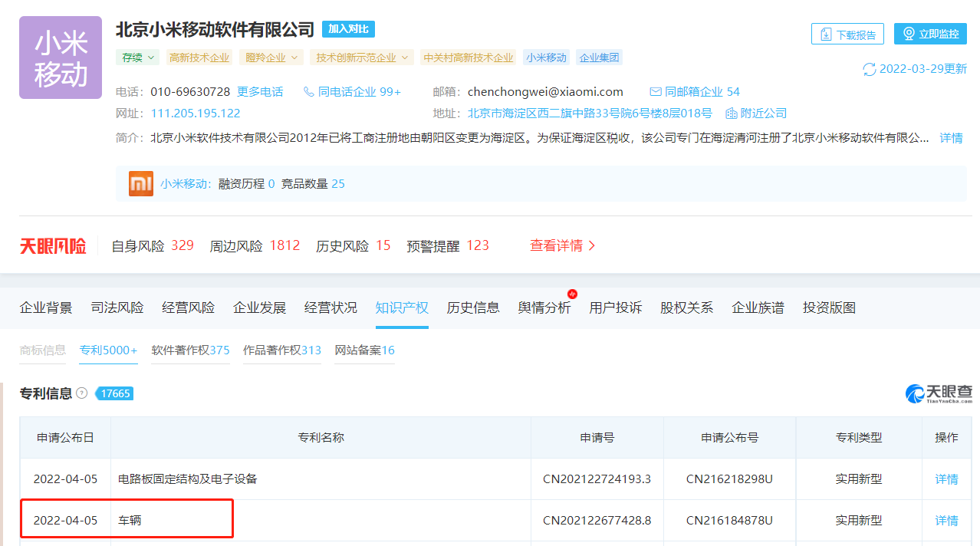Click 自身风险 329

click(x=153, y=246)
